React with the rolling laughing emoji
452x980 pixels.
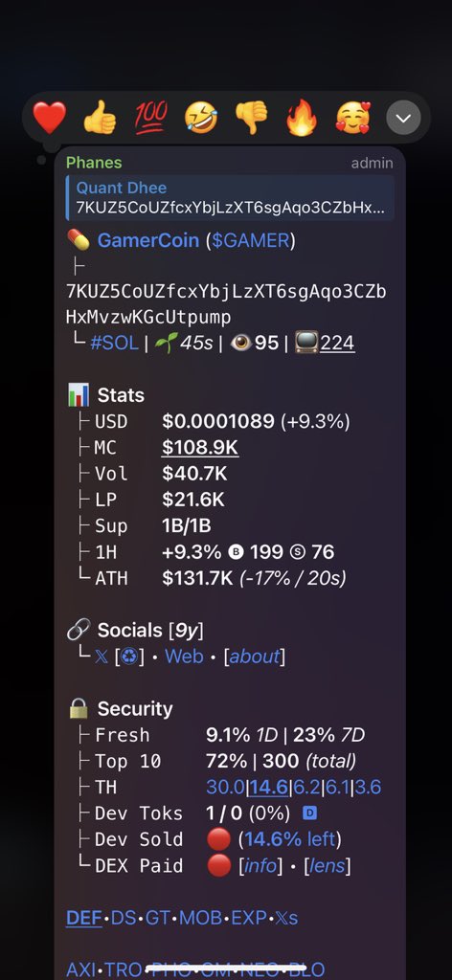(x=201, y=118)
